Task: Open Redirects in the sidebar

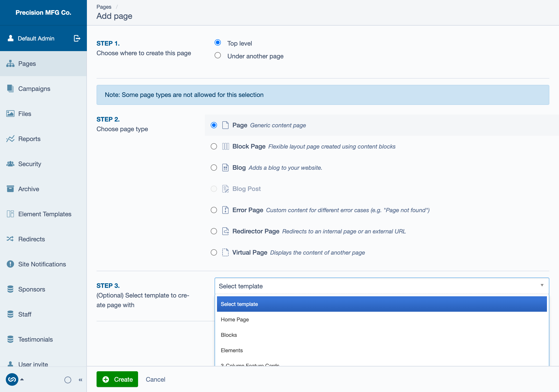Action: click(x=43, y=239)
